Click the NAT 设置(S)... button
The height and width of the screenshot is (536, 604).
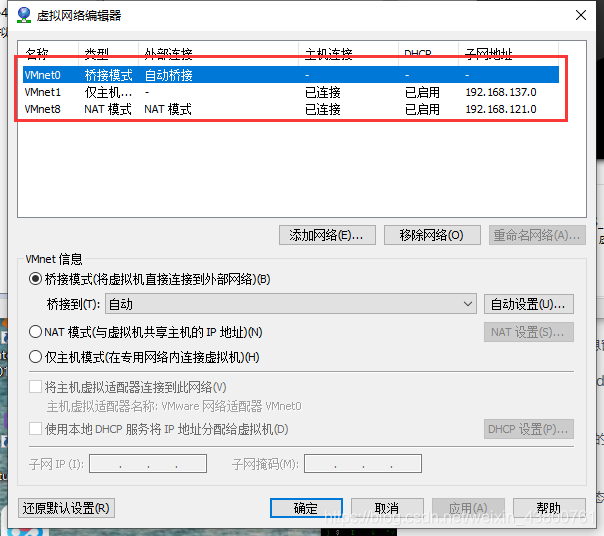[x=528, y=332]
